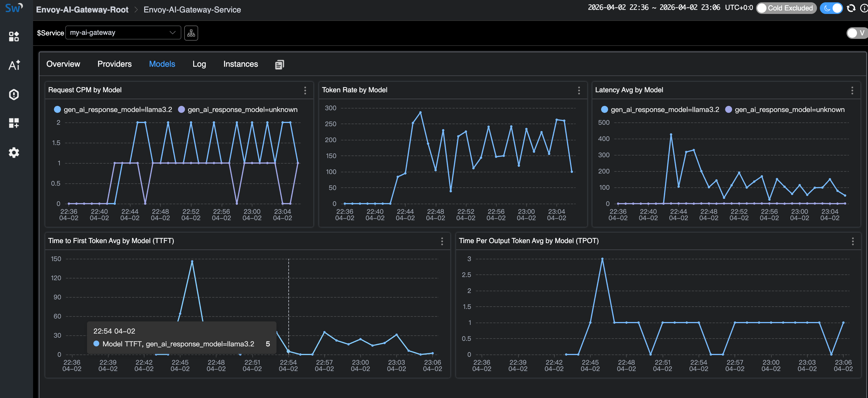Image resolution: width=868 pixels, height=398 pixels.
Task: Open Request CPM by Model options menu
Action: pyautogui.click(x=305, y=90)
